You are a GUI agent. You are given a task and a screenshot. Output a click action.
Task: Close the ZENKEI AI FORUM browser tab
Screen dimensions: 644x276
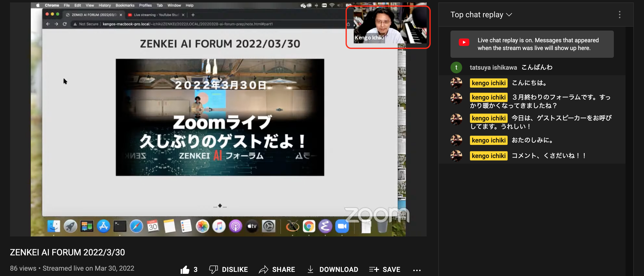click(x=121, y=15)
